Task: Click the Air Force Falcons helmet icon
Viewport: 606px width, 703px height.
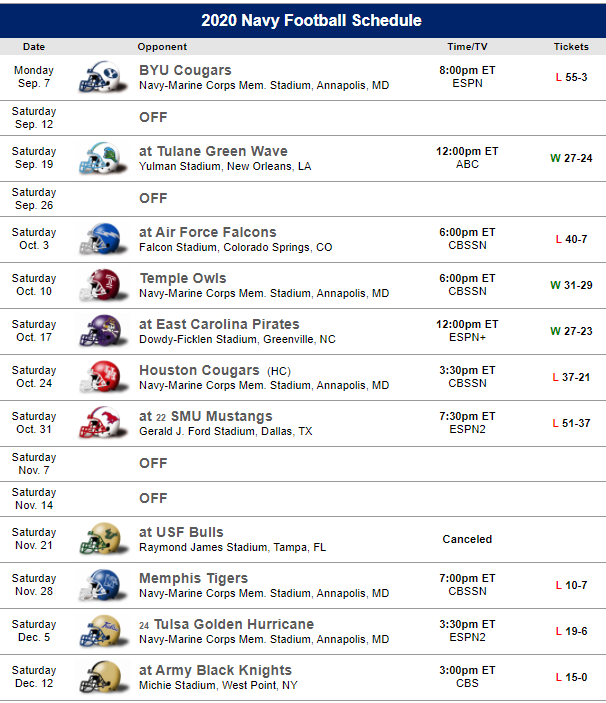Action: (x=99, y=239)
